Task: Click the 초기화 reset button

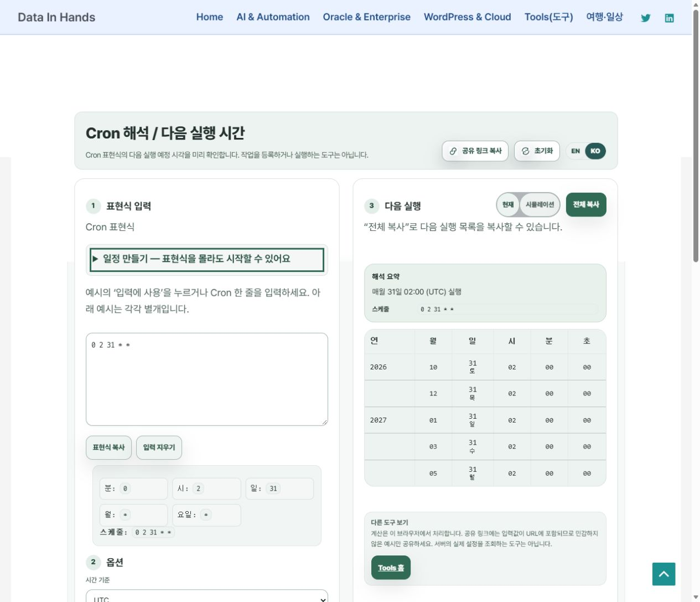Action: [537, 151]
